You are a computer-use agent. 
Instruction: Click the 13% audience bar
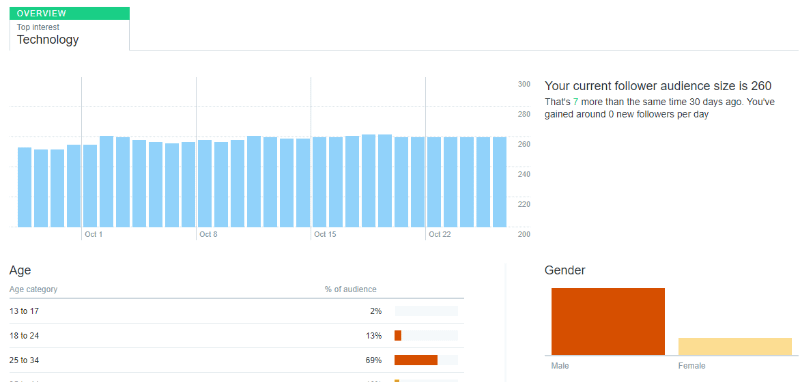[x=398, y=336]
